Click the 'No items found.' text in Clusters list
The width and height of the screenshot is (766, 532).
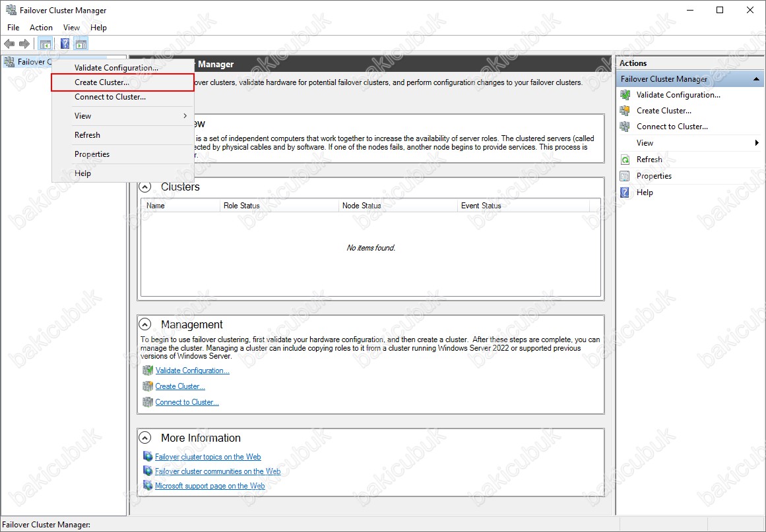(x=371, y=248)
